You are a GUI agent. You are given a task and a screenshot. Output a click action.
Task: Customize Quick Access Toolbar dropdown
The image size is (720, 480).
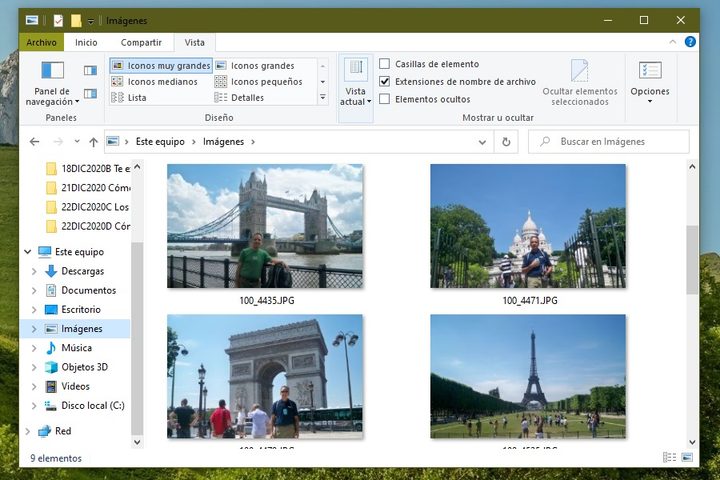click(x=91, y=21)
